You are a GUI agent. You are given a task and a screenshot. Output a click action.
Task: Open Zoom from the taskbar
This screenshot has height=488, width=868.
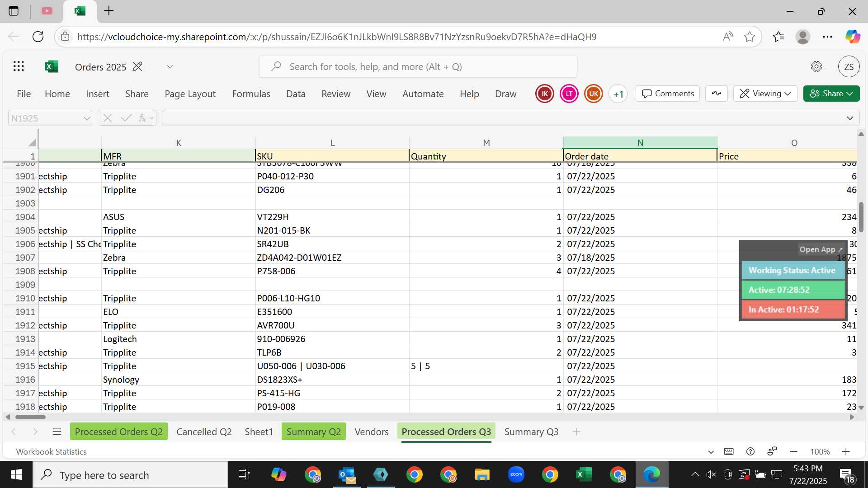(516, 474)
